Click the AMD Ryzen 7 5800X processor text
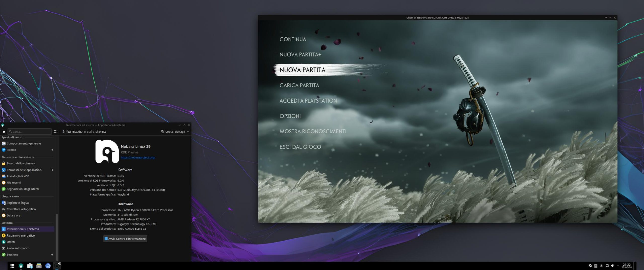The height and width of the screenshot is (270, 644). tap(145, 210)
